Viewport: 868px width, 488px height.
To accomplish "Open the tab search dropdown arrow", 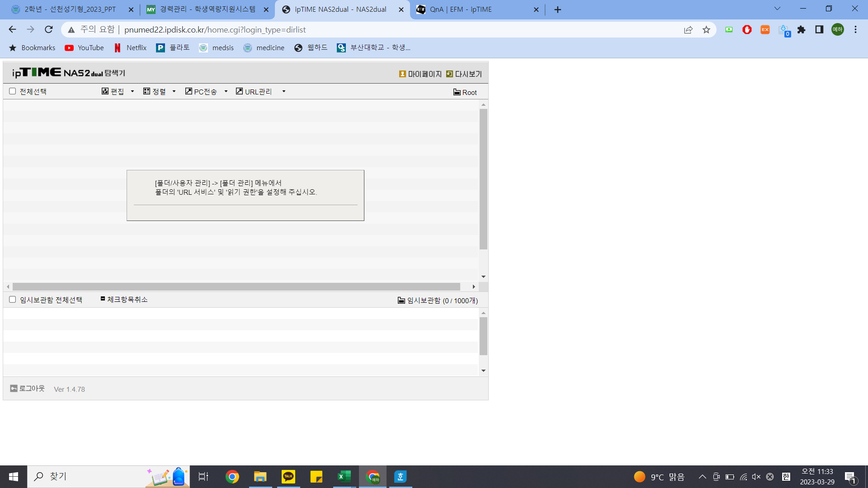I will (x=777, y=9).
